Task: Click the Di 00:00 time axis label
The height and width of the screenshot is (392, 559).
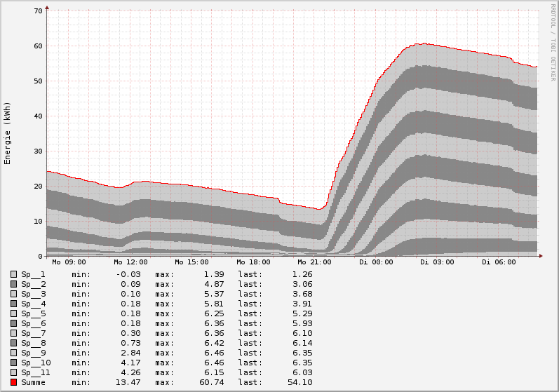Action: point(376,262)
